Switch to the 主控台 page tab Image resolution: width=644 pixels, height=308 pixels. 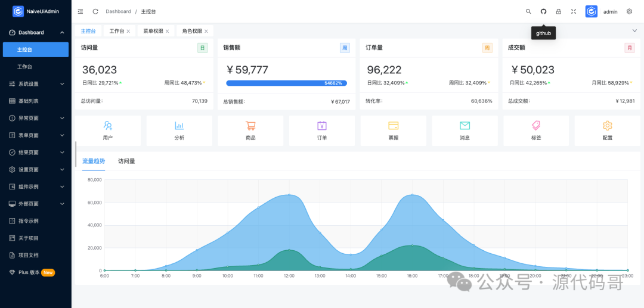(x=88, y=31)
